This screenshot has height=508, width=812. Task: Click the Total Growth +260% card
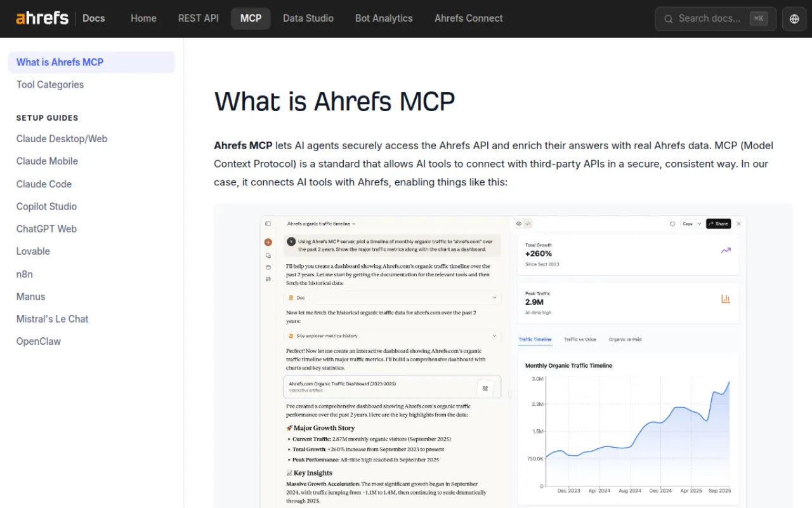(628, 255)
